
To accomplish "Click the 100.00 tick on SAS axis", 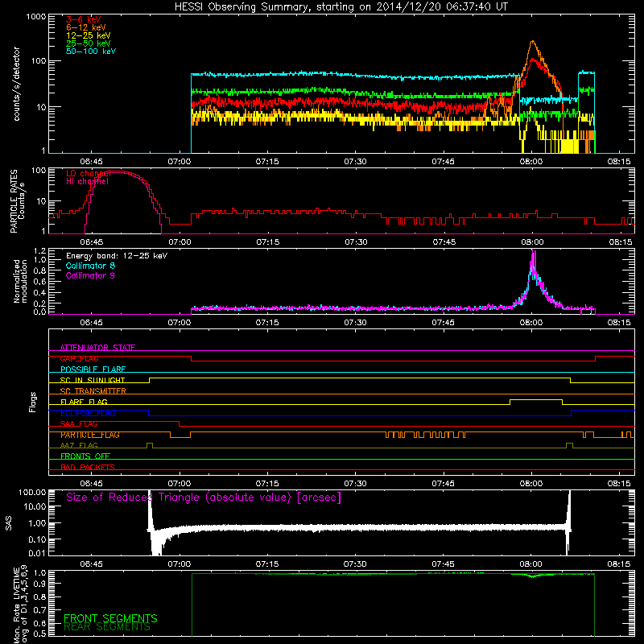I will pyautogui.click(x=32, y=492).
